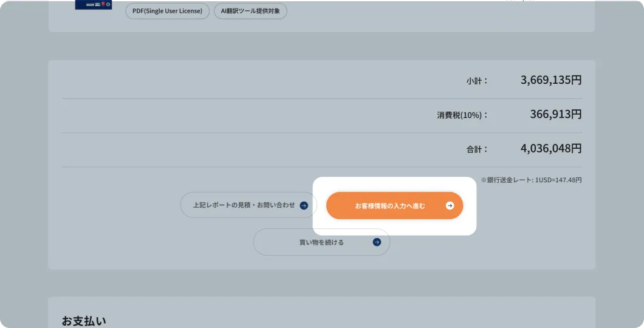This screenshot has width=644, height=328.
Task: Click the orange お客様情報の入力へ進む button
Action: (x=394, y=206)
